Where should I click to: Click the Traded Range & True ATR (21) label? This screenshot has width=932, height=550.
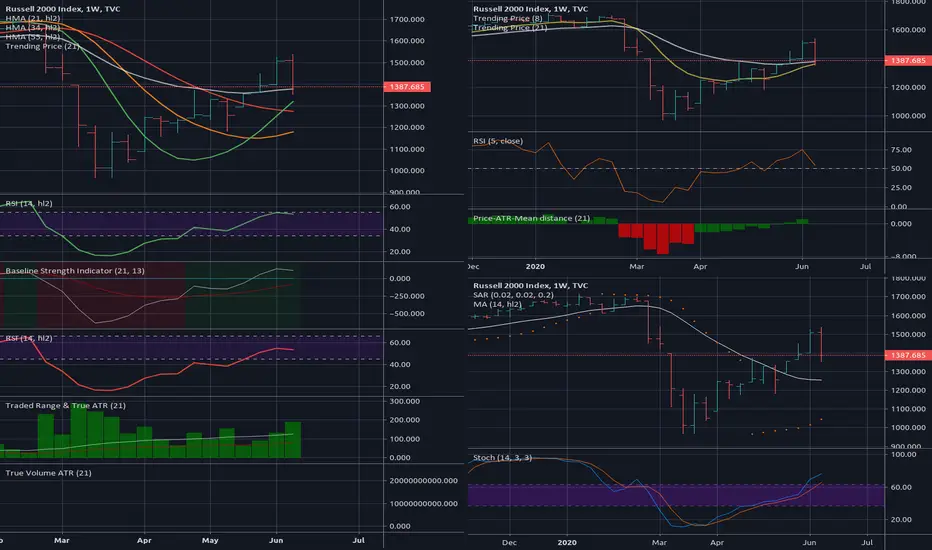pos(65,406)
